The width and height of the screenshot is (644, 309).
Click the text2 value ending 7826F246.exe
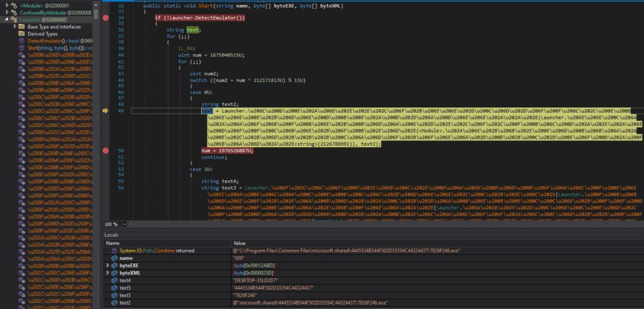click(x=310, y=303)
